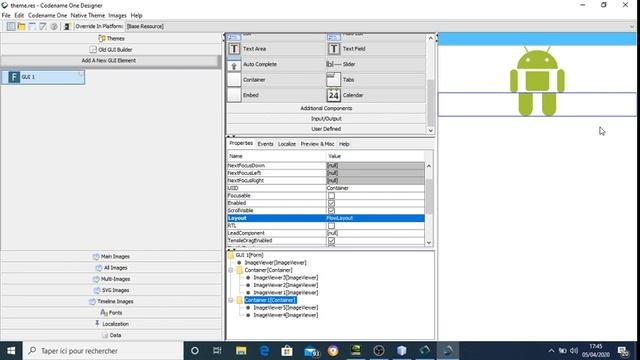Select the Embed component icon
This screenshot has height=360, width=640.
click(x=234, y=96)
